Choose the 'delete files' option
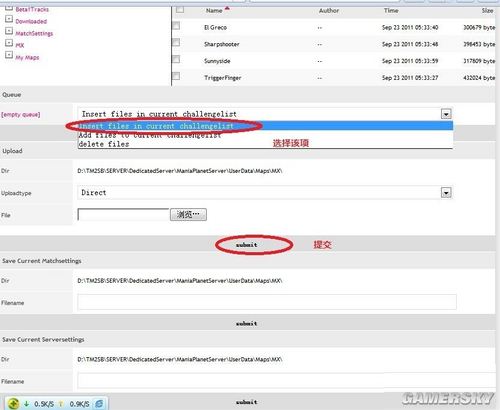The image size is (500, 410). (265, 144)
